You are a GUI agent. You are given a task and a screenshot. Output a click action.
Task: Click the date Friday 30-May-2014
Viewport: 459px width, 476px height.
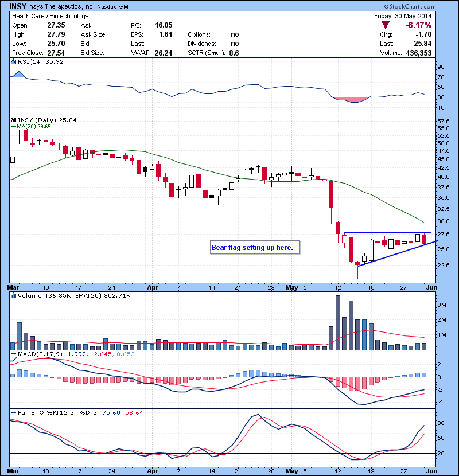[403, 17]
